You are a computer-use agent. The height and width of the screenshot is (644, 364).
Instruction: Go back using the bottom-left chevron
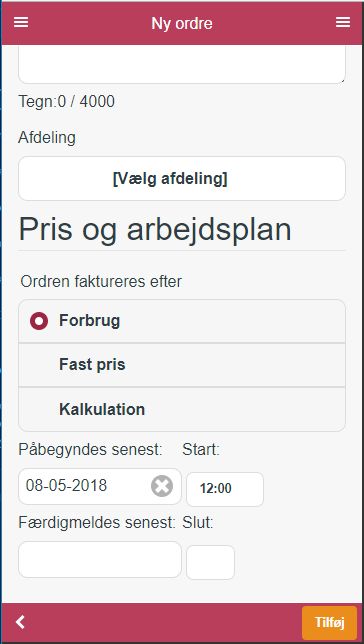click(x=20, y=622)
